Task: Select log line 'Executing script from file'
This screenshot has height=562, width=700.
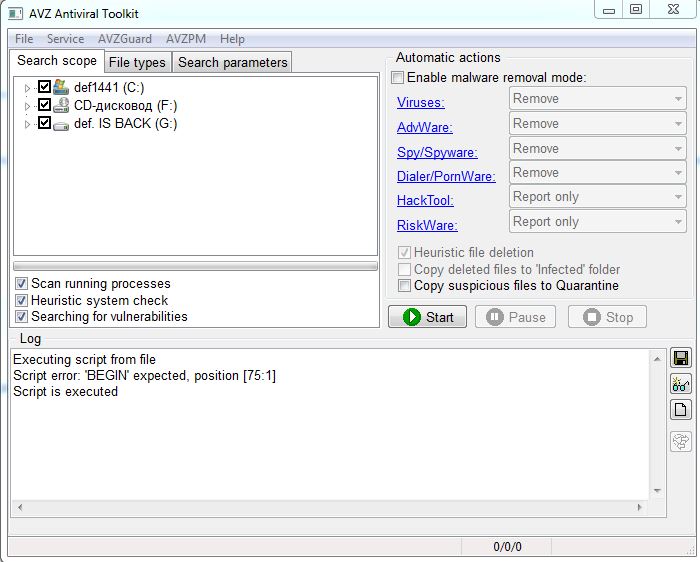Action: (84, 359)
